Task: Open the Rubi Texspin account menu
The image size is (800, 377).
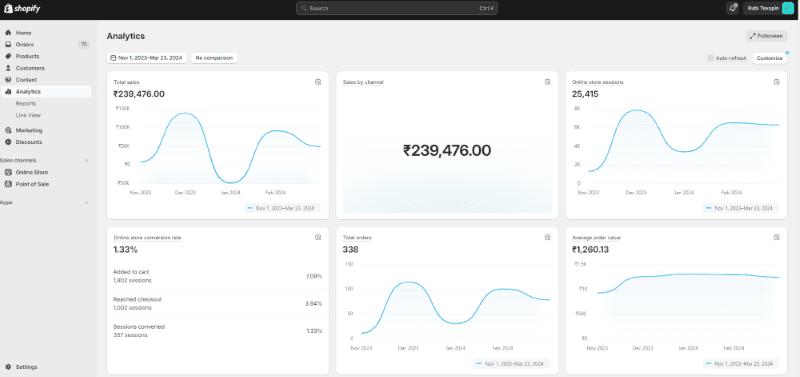Action: tap(769, 8)
